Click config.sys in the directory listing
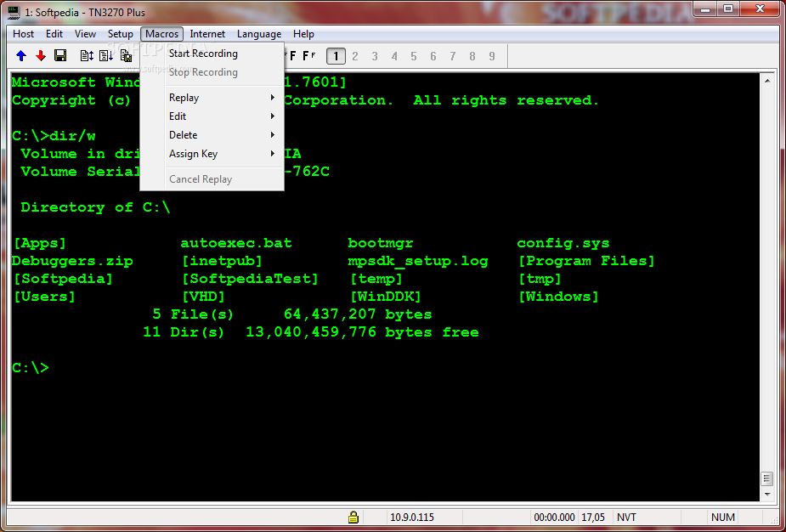Screen dimensions: 786x532 [563, 244]
